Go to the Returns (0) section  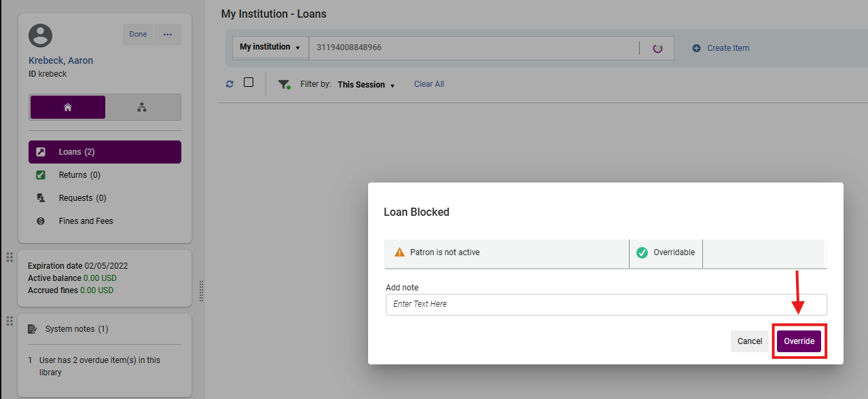click(x=79, y=175)
